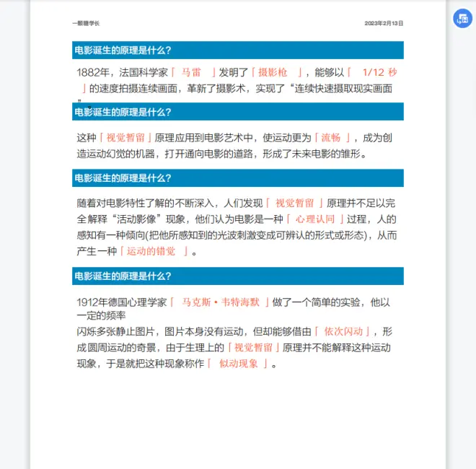The image size is (476, 469).
Task: Click 视觉暂留 following 人们发现
Action: click(294, 203)
